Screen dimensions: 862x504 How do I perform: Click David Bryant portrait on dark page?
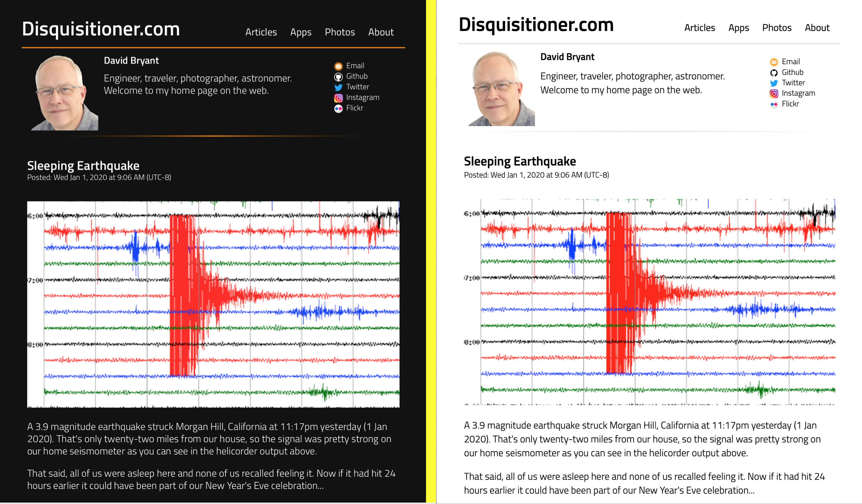pyautogui.click(x=64, y=93)
